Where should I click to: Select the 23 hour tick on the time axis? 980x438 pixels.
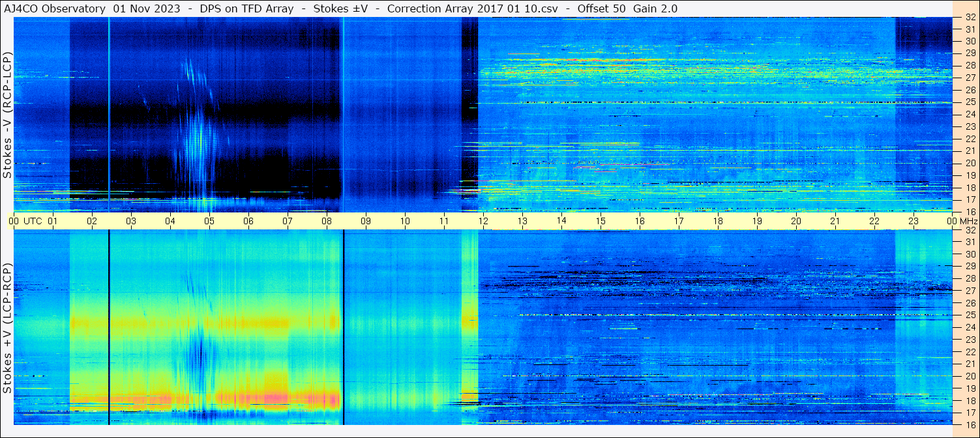point(913,222)
